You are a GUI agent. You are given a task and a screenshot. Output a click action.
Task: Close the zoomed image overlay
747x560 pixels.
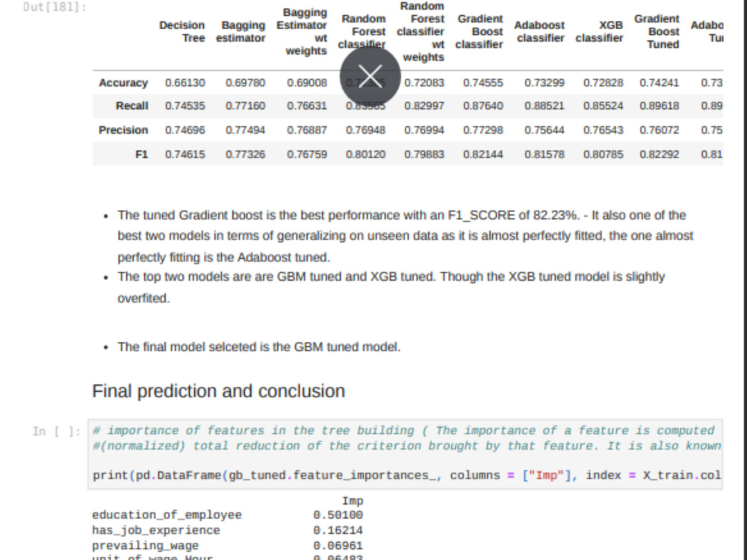[371, 76]
